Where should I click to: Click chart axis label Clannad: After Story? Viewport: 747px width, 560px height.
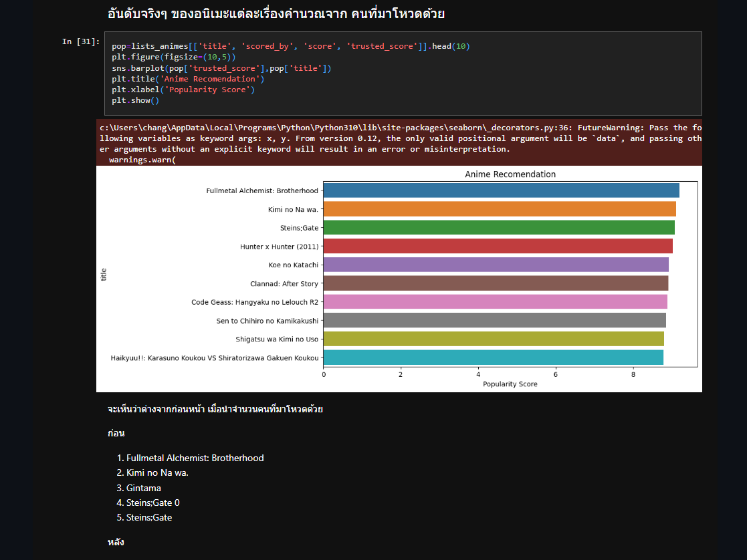point(284,283)
